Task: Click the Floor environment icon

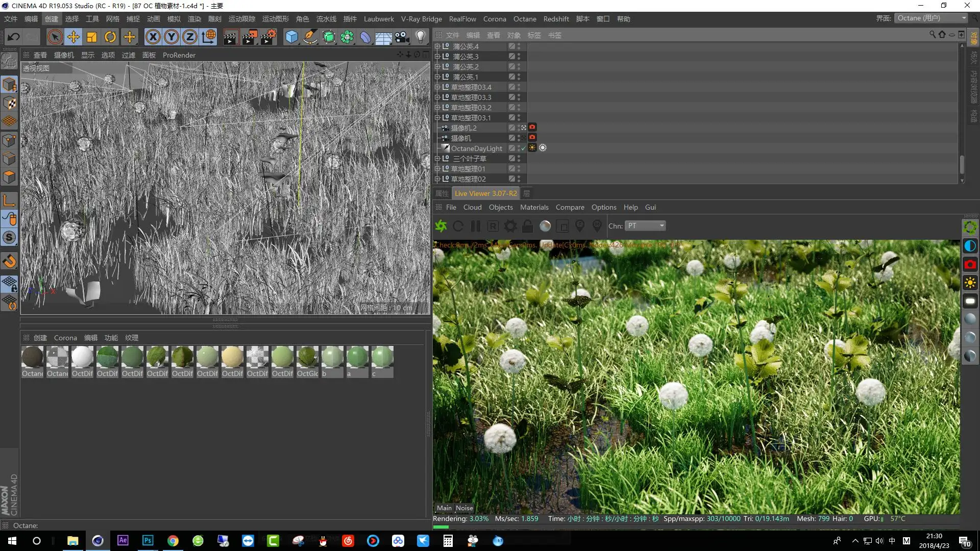Action: tap(384, 37)
